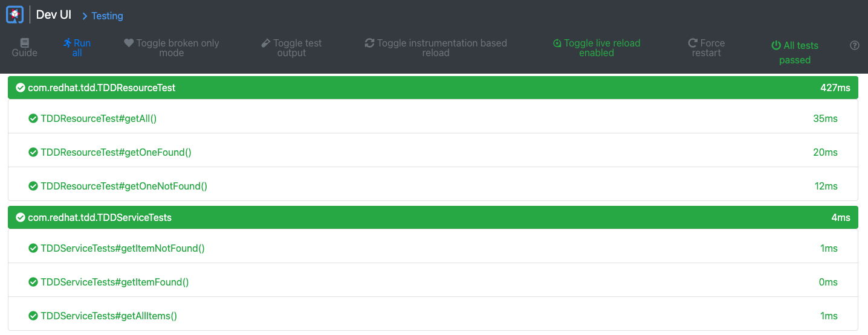Click passed check icon beside getItemNotFound()

point(33,248)
